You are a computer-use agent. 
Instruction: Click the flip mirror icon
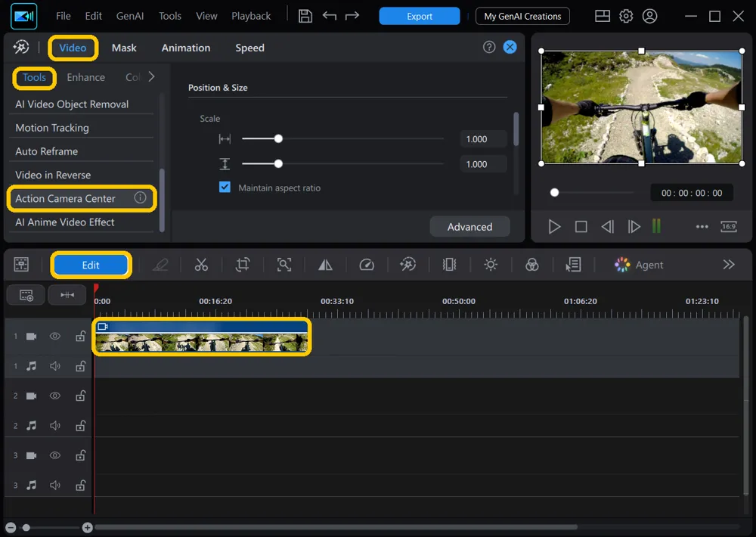pyautogui.click(x=325, y=265)
